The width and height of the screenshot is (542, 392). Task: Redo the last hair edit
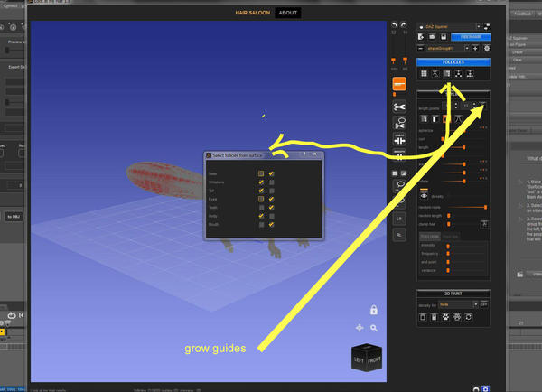404,25
